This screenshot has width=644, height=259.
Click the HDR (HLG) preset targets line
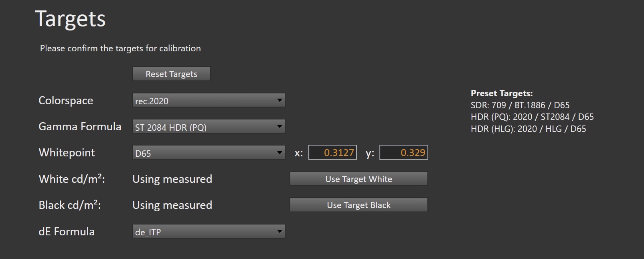(x=528, y=129)
